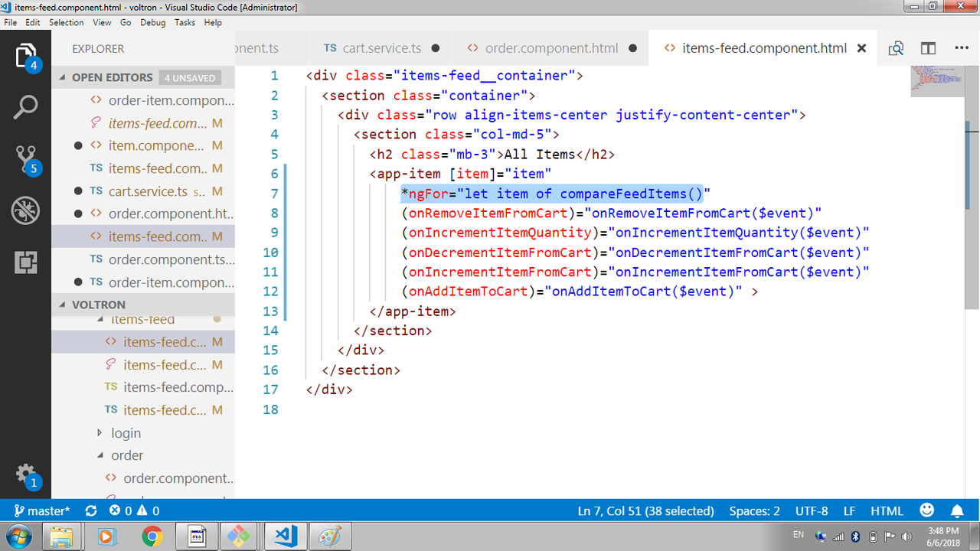Open Windows Explorer from the taskbar
This screenshot has width=980, height=551.
[x=62, y=536]
